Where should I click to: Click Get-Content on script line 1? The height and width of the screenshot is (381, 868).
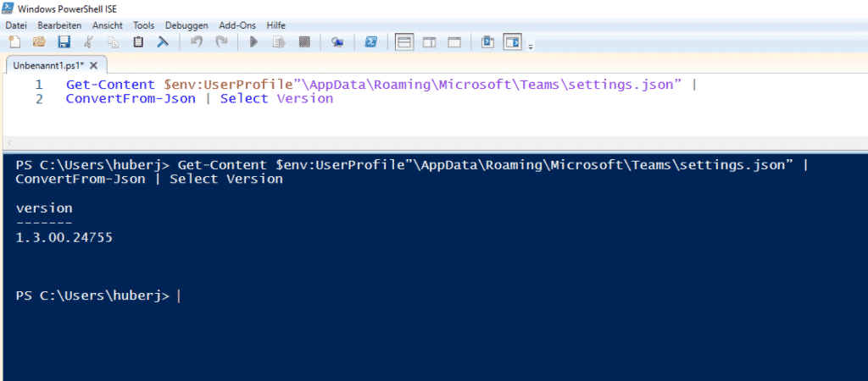point(111,85)
